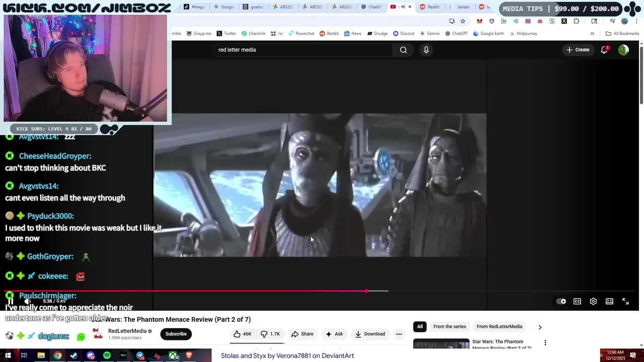Image resolution: width=644 pixels, height=362 pixels.
Task: Open Steam from the taskbar
Action: coord(74,355)
